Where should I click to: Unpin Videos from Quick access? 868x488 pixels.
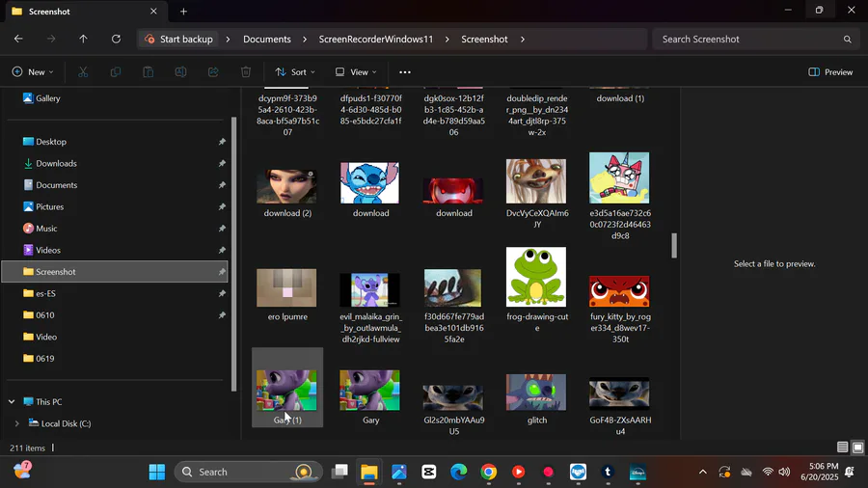click(222, 250)
